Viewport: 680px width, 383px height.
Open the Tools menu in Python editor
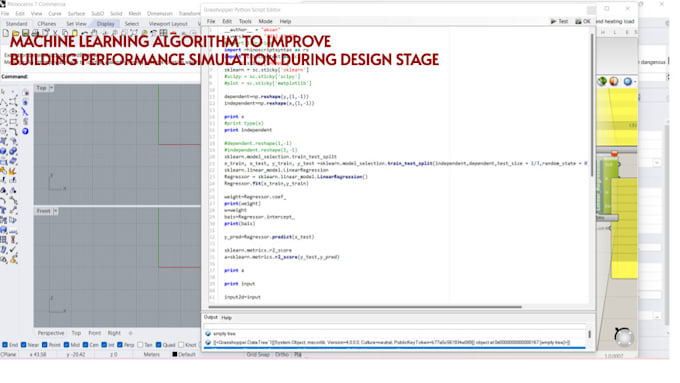pyautogui.click(x=245, y=21)
